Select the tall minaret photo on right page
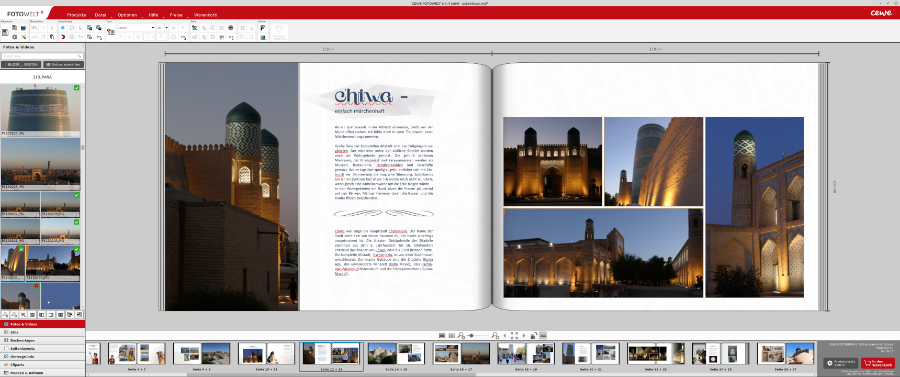The height and width of the screenshot is (377, 900). click(x=754, y=207)
